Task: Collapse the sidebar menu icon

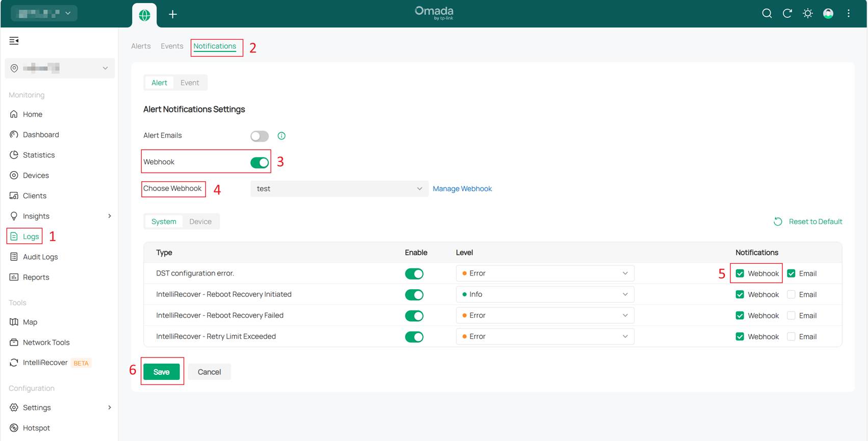Action: pos(14,41)
